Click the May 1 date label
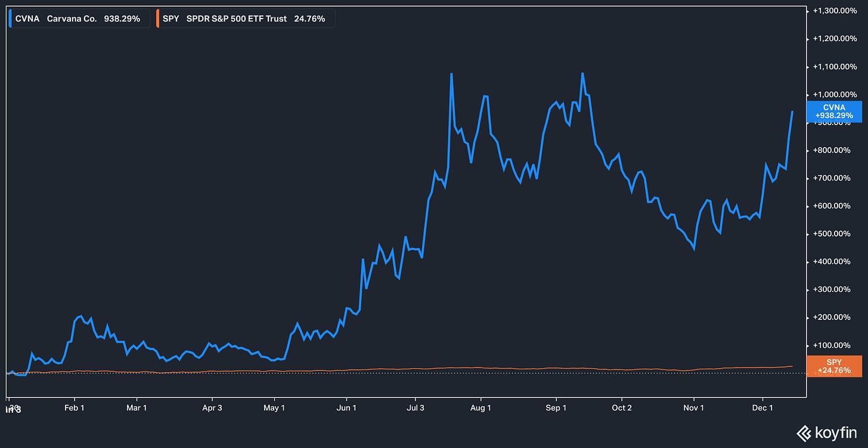 point(274,408)
